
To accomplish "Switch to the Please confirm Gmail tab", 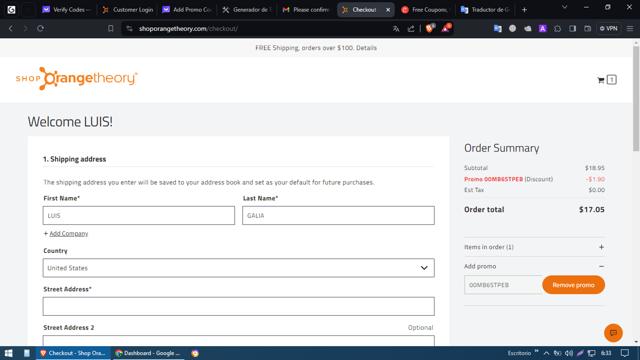I will [307, 9].
